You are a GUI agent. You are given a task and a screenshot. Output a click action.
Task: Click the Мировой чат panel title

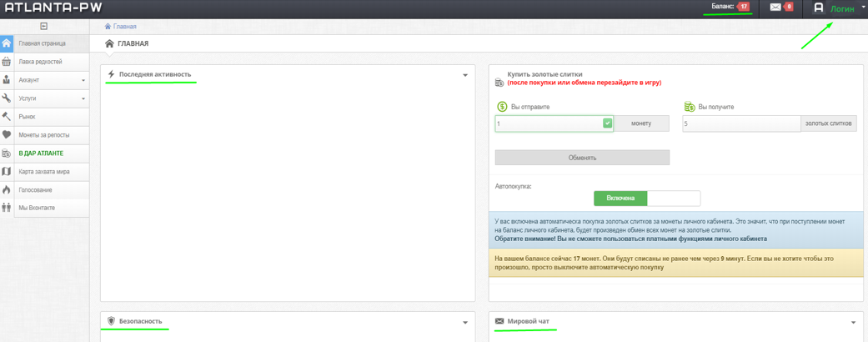(x=529, y=321)
